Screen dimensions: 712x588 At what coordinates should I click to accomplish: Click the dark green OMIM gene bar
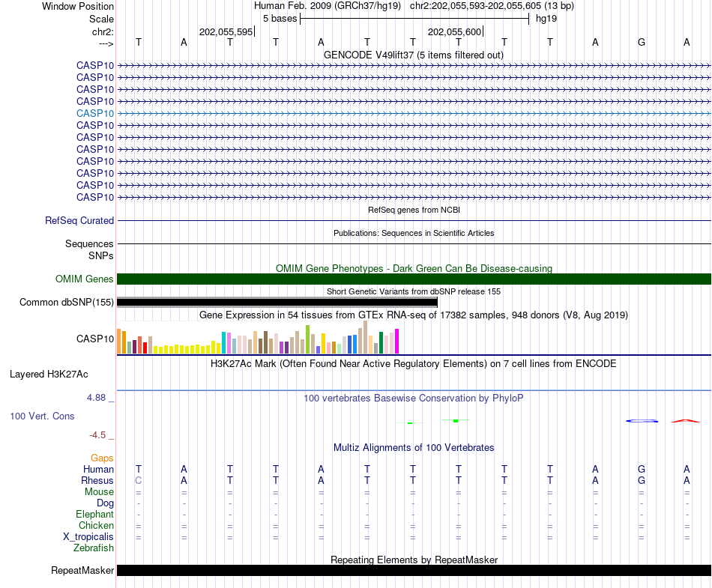pyautogui.click(x=414, y=279)
